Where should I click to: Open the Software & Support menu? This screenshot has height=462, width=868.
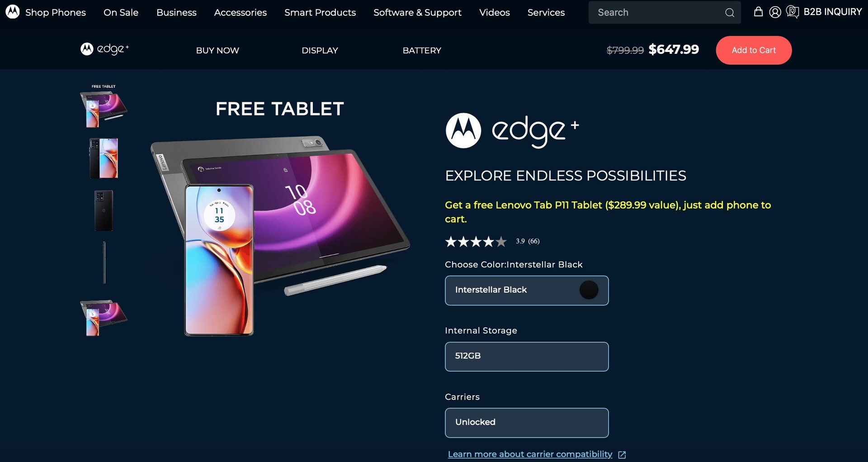[417, 13]
